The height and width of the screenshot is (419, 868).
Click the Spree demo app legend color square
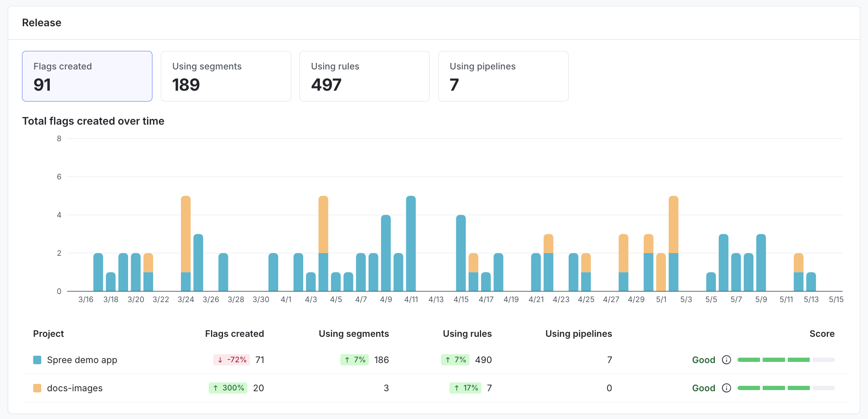coord(37,360)
